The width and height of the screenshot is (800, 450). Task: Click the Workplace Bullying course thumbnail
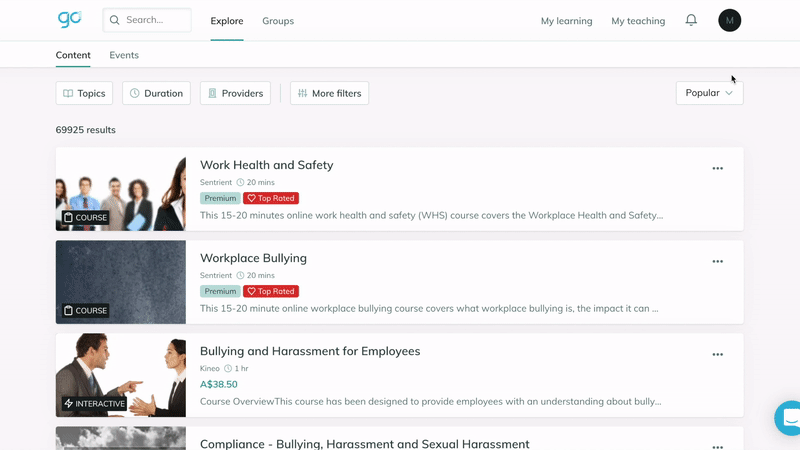[x=121, y=282]
